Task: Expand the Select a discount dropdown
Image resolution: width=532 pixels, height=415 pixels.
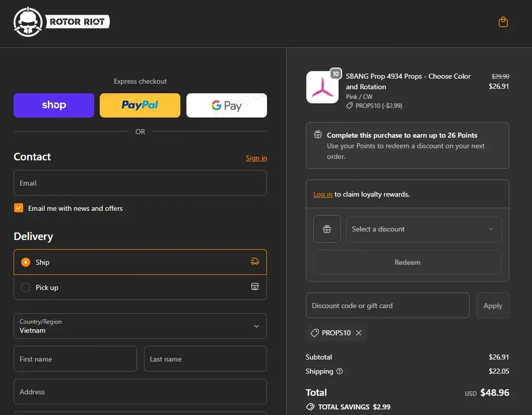Action: 423,229
